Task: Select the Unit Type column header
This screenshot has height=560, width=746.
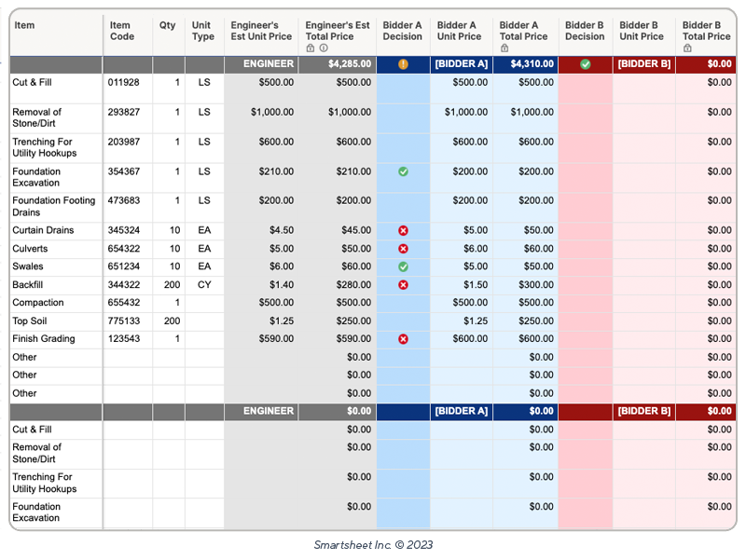Action: tap(204, 35)
